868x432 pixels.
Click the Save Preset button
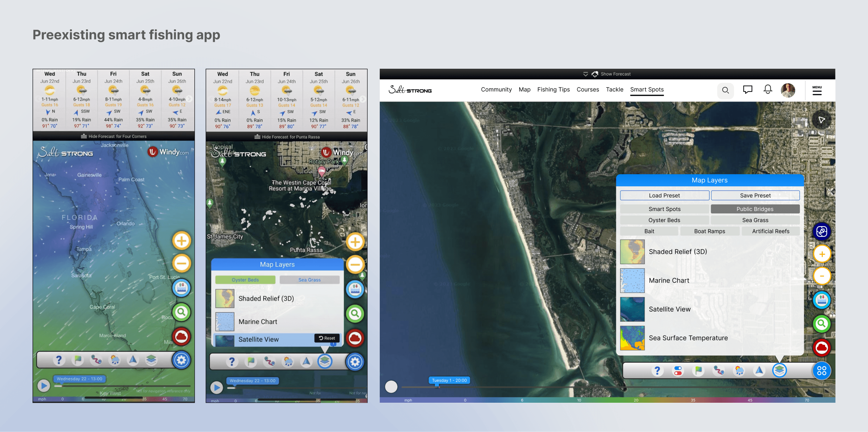pyautogui.click(x=755, y=195)
